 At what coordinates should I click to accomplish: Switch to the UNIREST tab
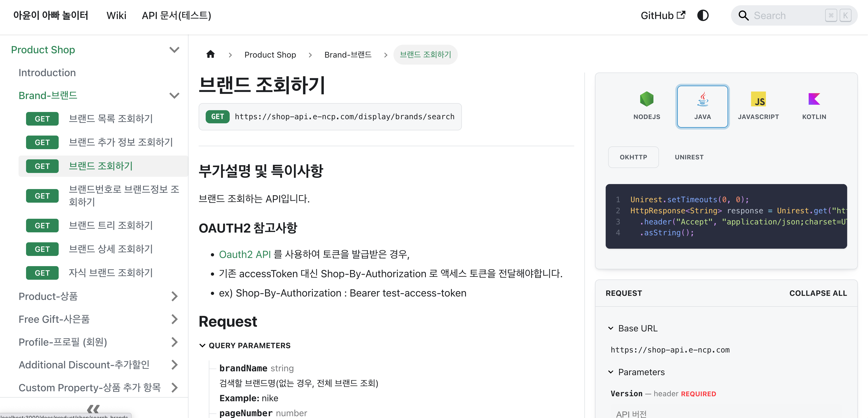click(x=689, y=157)
